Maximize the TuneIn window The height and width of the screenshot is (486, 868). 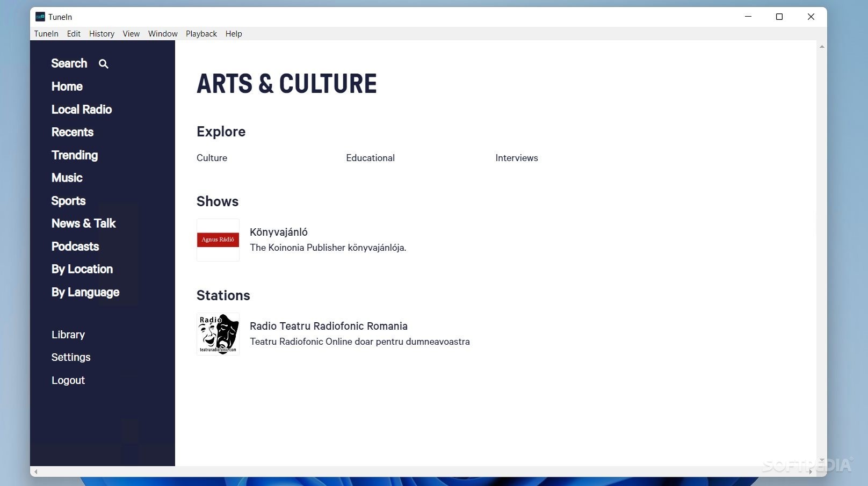tap(779, 17)
